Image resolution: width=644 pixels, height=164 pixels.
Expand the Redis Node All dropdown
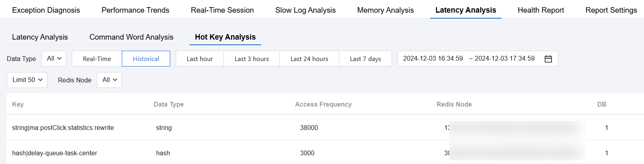point(109,80)
